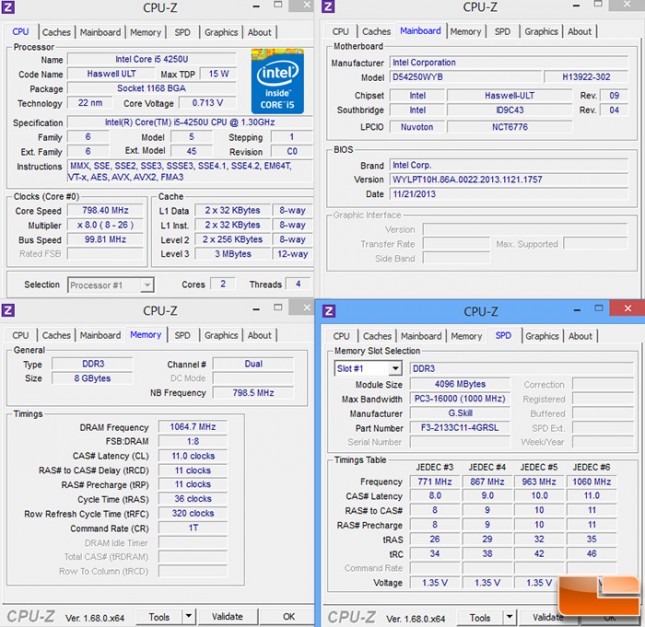Screen dimensions: 645x627
Task: Click OK in the Memory window
Action: (288, 616)
